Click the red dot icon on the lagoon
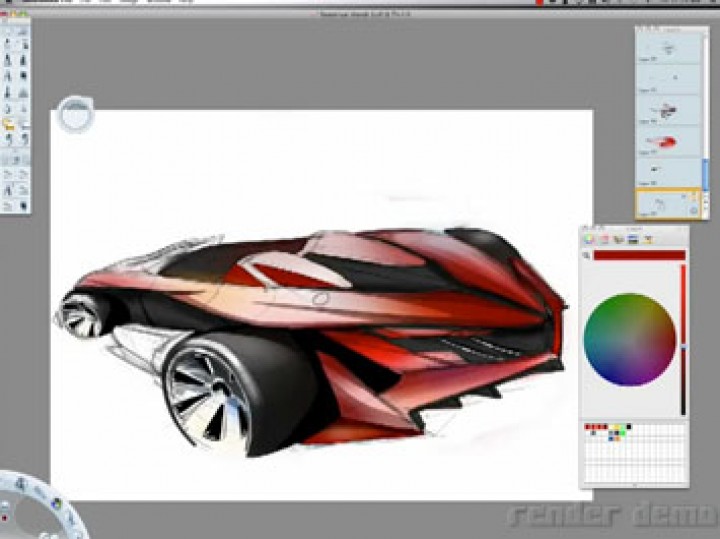The width and height of the screenshot is (720, 539). click(x=5, y=518)
